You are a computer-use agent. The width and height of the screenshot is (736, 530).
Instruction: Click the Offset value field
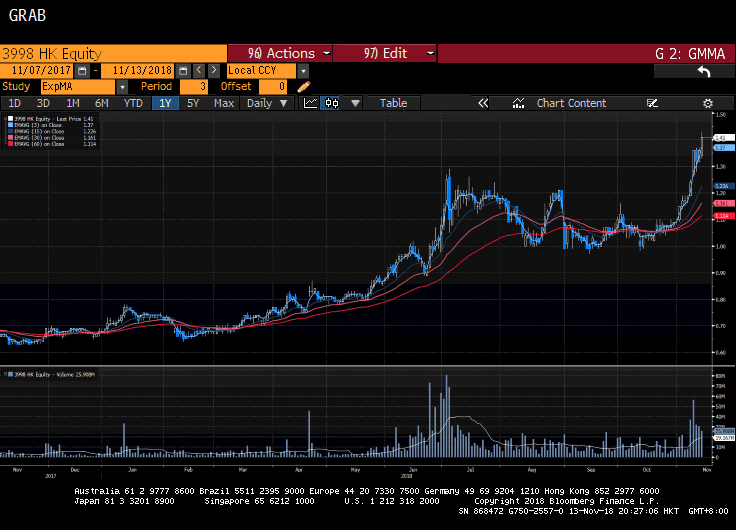pos(273,87)
